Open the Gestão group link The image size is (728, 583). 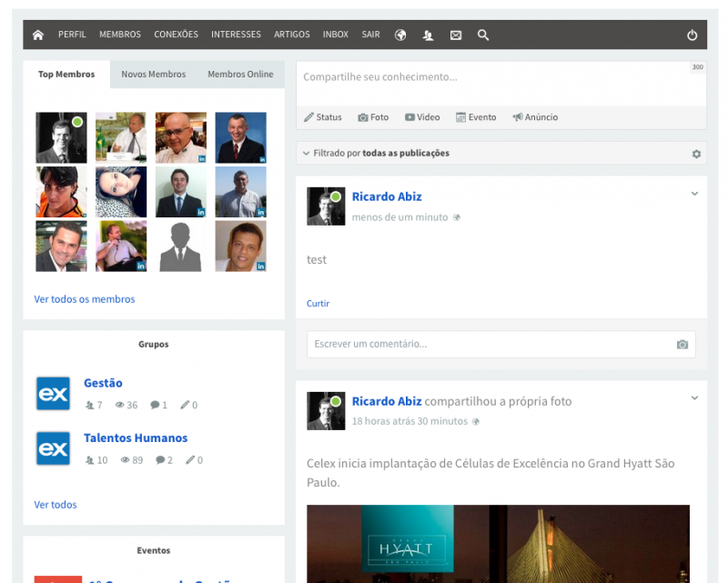pyautogui.click(x=103, y=383)
